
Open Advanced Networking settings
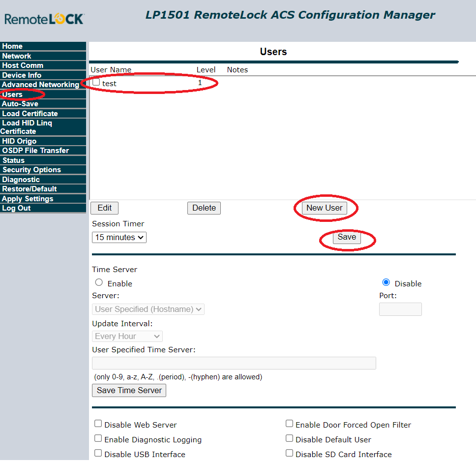[43, 85]
